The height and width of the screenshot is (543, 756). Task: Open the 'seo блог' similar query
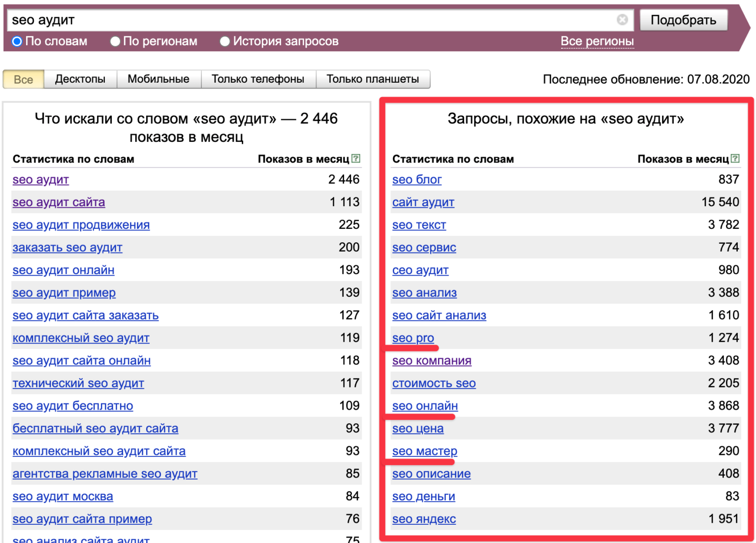coord(417,180)
